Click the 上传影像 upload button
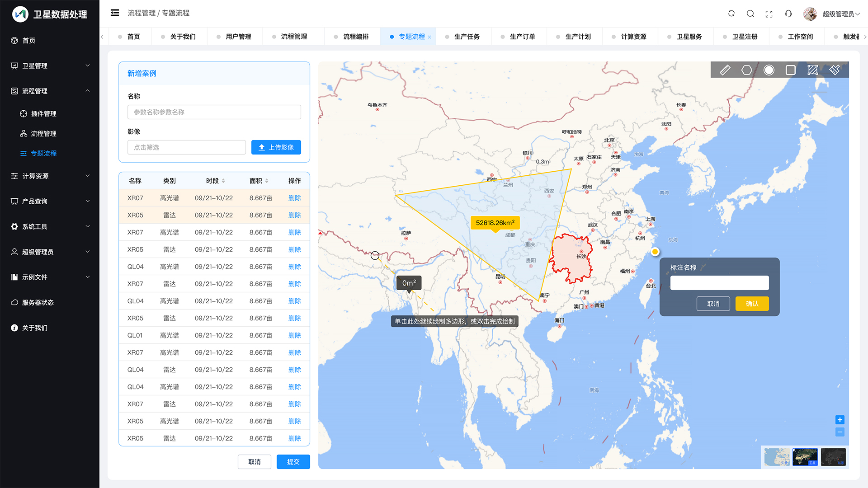 point(276,147)
